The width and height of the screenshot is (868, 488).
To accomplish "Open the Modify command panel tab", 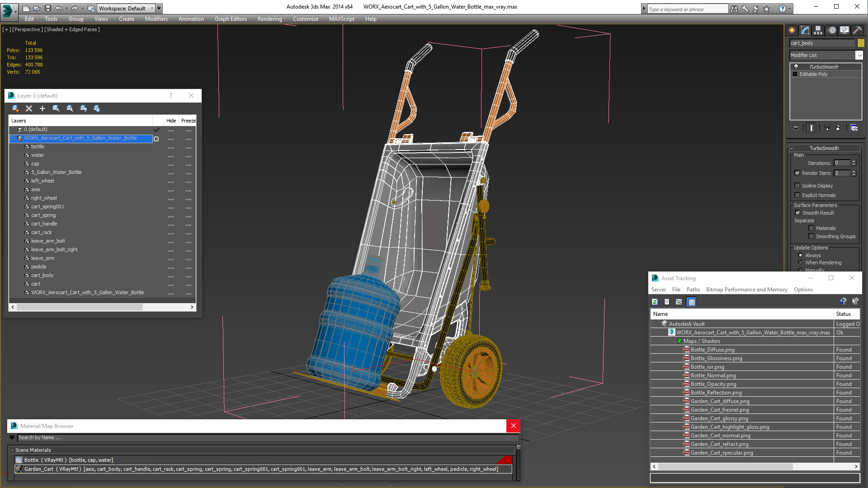I will pos(805,30).
